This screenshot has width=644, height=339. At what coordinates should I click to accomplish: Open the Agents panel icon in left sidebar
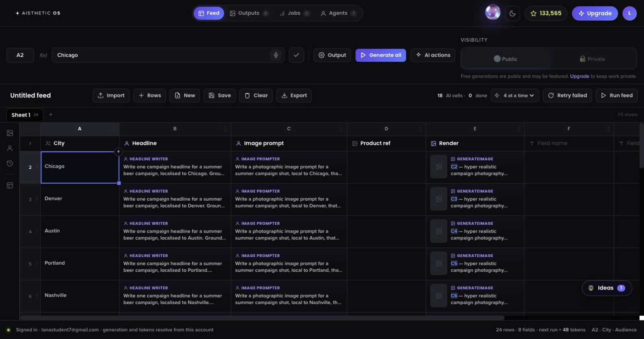click(10, 148)
